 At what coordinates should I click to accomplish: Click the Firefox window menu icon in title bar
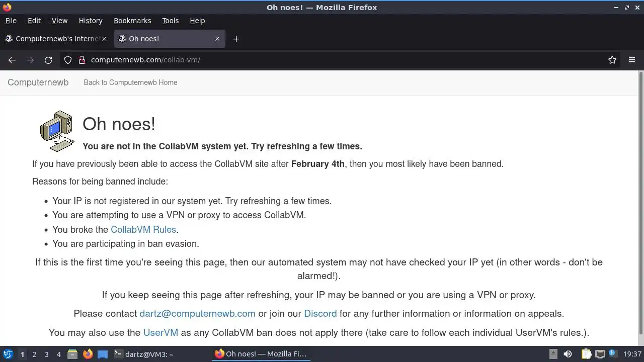point(7,7)
